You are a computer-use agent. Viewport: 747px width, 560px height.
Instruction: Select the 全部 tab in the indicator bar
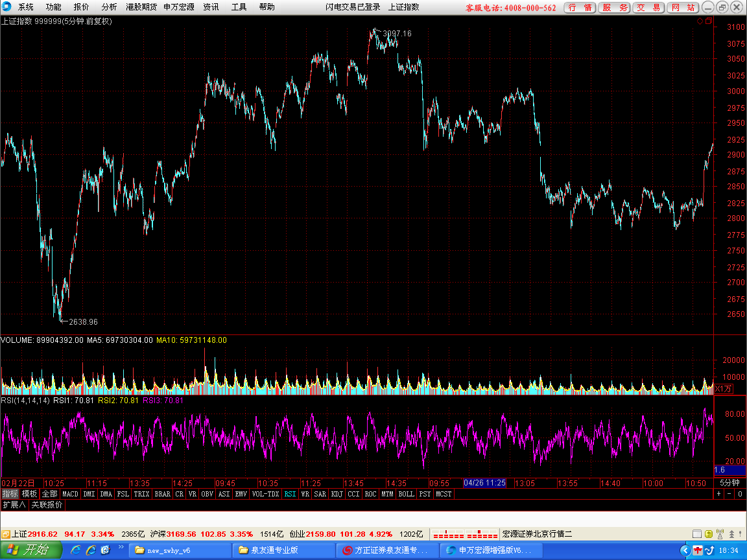pyautogui.click(x=49, y=494)
